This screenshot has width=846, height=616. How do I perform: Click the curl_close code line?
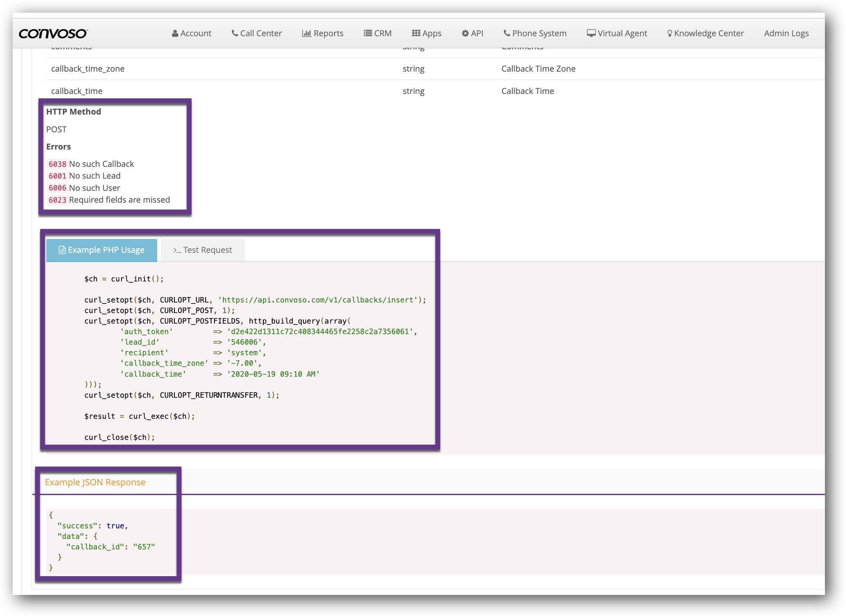120,437
